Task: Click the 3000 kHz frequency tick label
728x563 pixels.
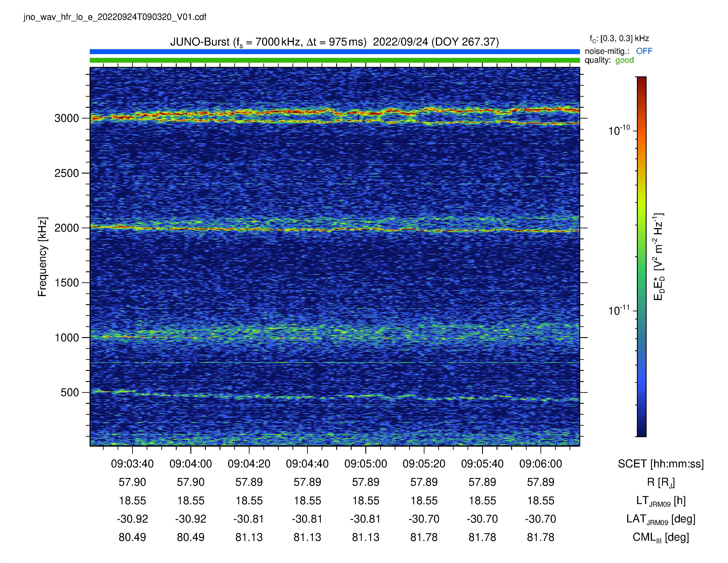Action: (67, 118)
